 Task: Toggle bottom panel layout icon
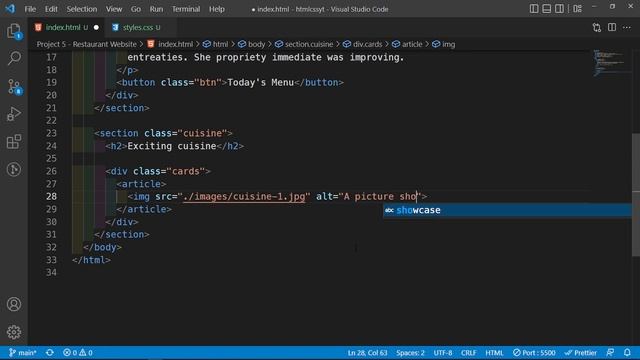point(547,9)
